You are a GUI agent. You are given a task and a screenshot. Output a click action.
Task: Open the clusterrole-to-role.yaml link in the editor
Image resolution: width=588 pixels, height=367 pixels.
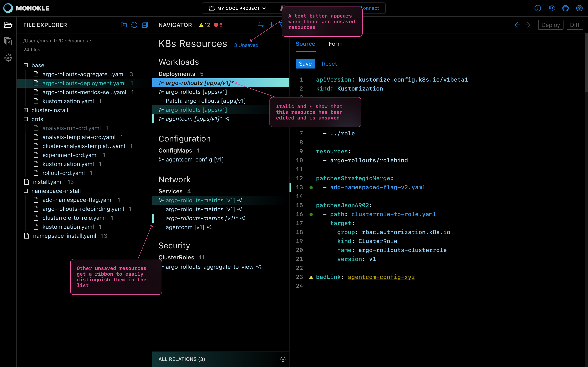pyautogui.click(x=394, y=214)
